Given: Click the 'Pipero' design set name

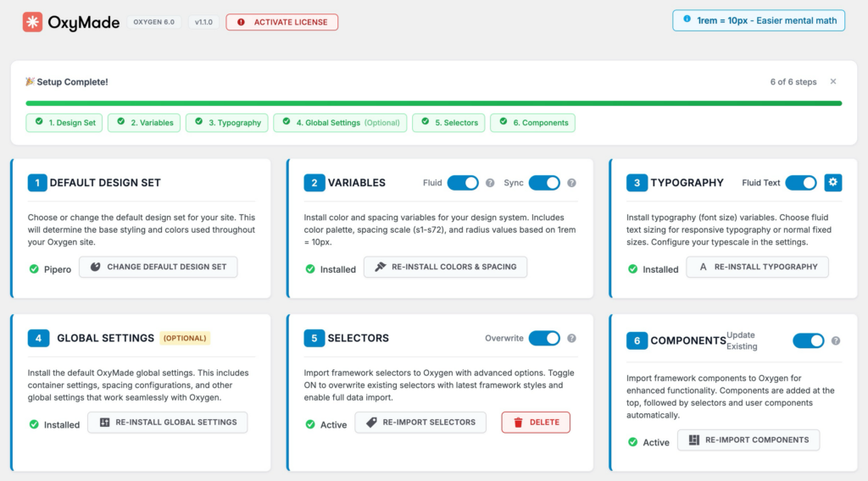Looking at the screenshot, I should tap(58, 269).
